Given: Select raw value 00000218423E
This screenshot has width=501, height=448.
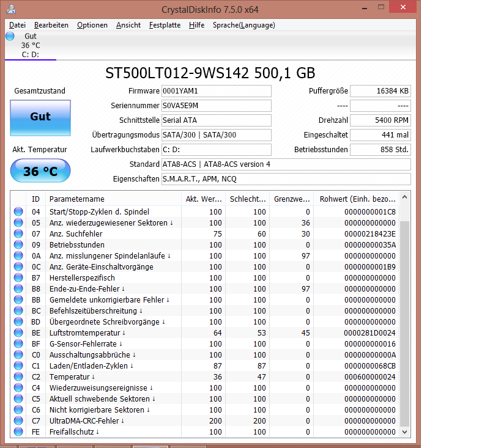Looking at the screenshot, I should click(x=370, y=233).
